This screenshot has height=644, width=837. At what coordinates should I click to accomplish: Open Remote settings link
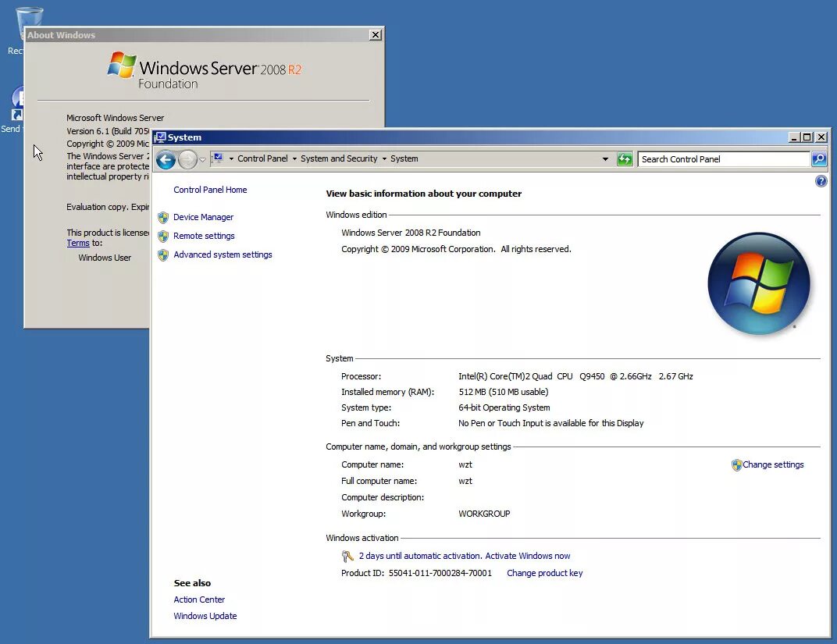click(x=204, y=236)
